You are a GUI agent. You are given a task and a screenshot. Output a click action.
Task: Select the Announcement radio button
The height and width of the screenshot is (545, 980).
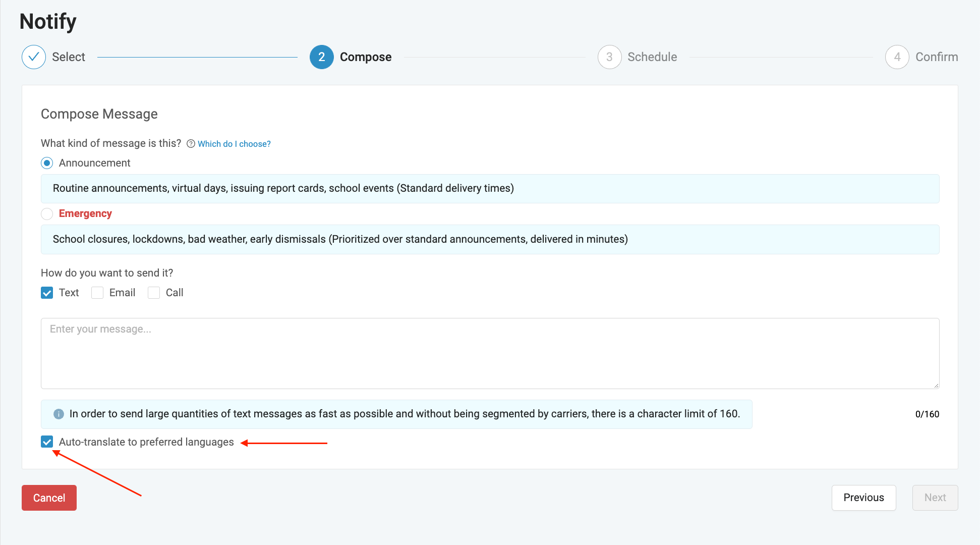tap(47, 163)
